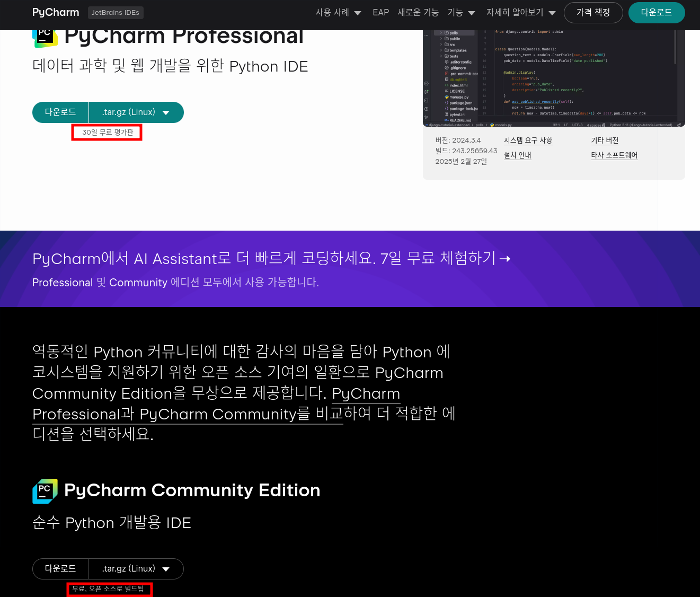This screenshot has height=597, width=700.
Task: Click the 데이터 과학 및 웹 개발 subtitle
Action: (x=170, y=66)
